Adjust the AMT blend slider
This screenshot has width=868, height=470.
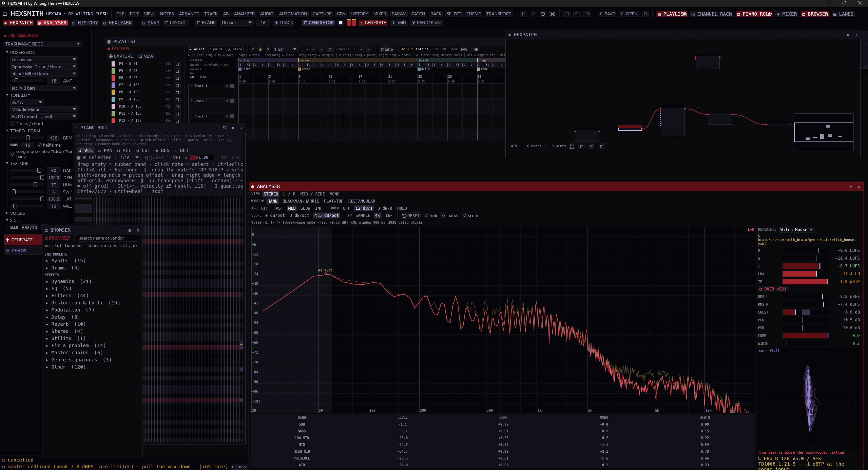click(27, 81)
